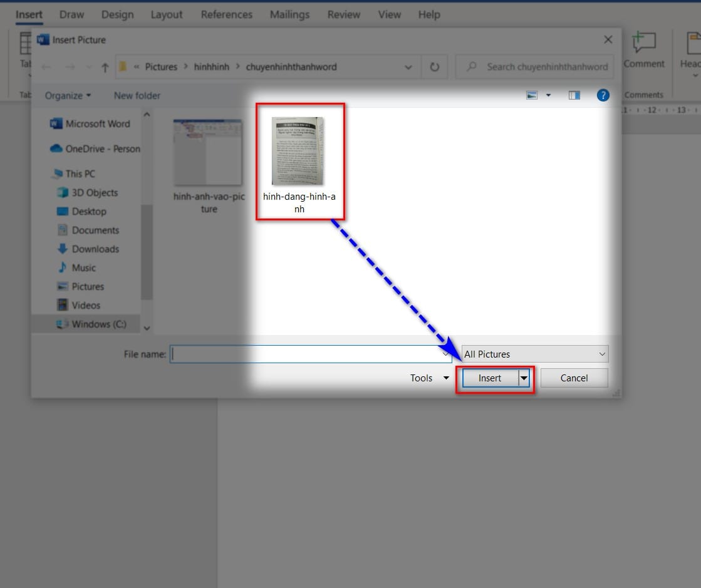The width and height of the screenshot is (701, 588).
Task: Click the change view icon
Action: pyautogui.click(x=532, y=95)
